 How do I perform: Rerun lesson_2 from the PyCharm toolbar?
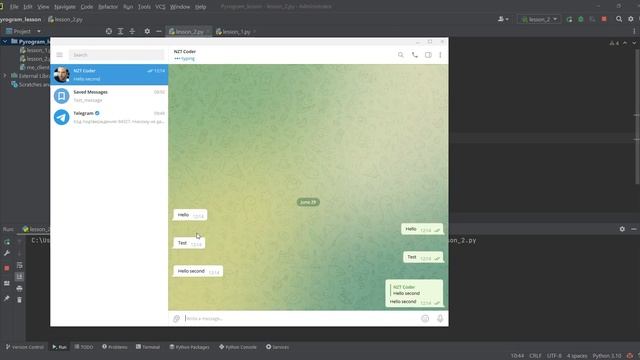tap(569, 19)
